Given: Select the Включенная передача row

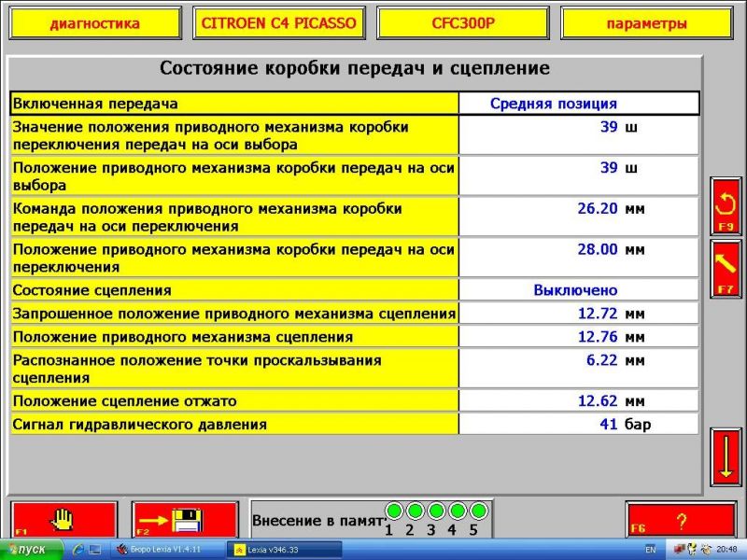Looking at the screenshot, I should [x=233, y=104].
